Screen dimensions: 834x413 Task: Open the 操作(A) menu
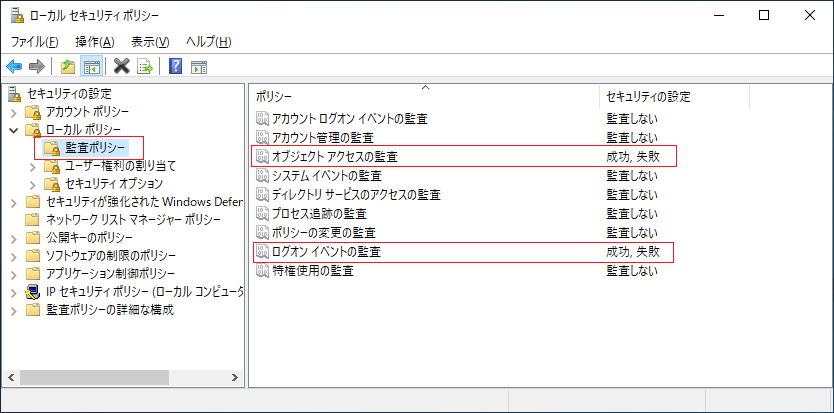click(95, 42)
